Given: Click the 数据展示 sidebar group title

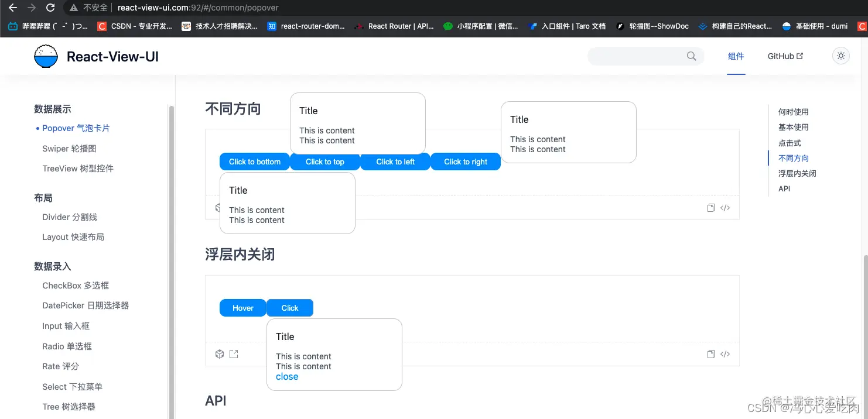Looking at the screenshot, I should click(53, 109).
